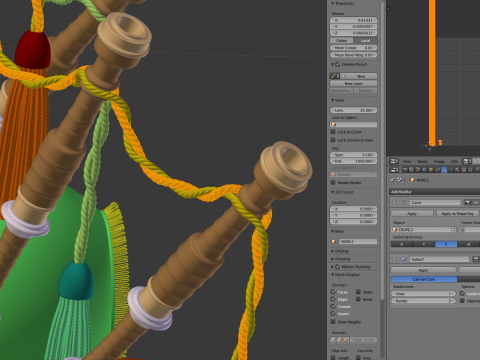This screenshot has height=360, width=480.
Task: Adjust the Mean Crease slider field
Action: (x=354, y=48)
